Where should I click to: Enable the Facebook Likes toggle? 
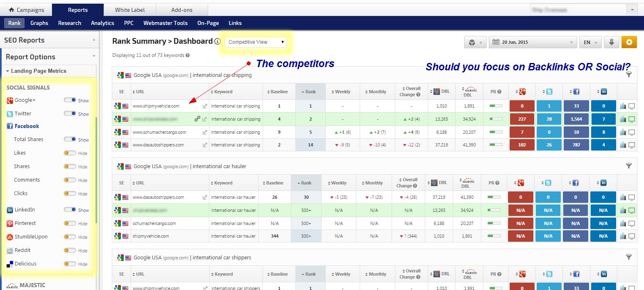click(x=70, y=153)
